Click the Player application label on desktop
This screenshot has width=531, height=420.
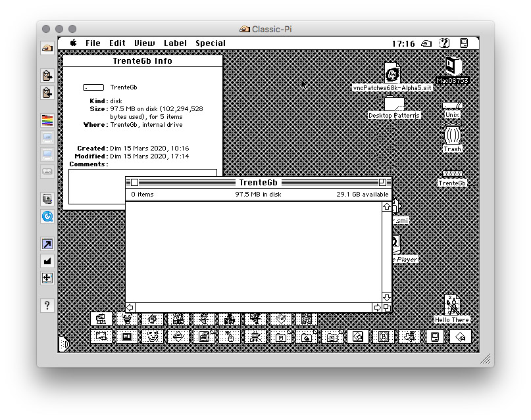[405, 260]
